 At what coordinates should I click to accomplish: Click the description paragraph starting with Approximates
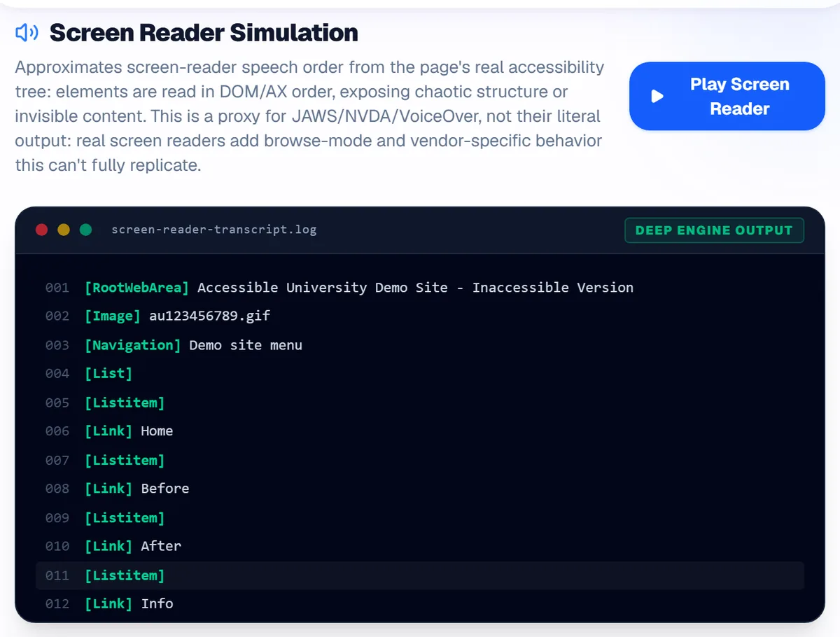coord(309,116)
